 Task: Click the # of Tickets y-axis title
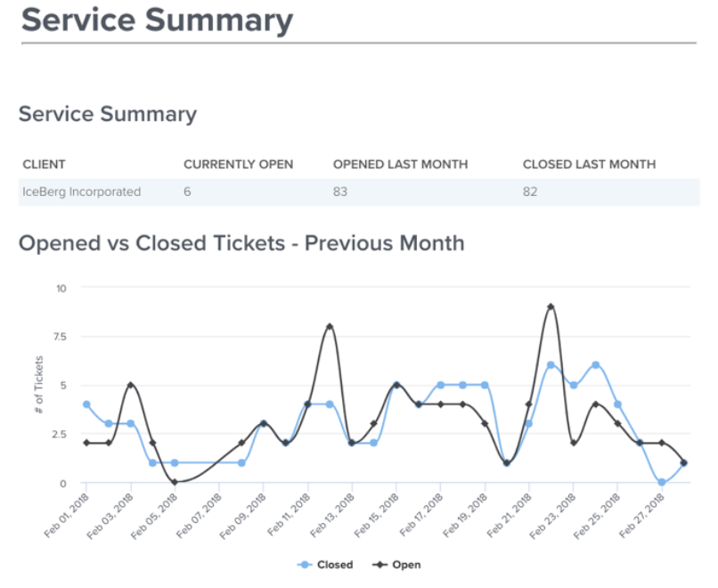39,385
